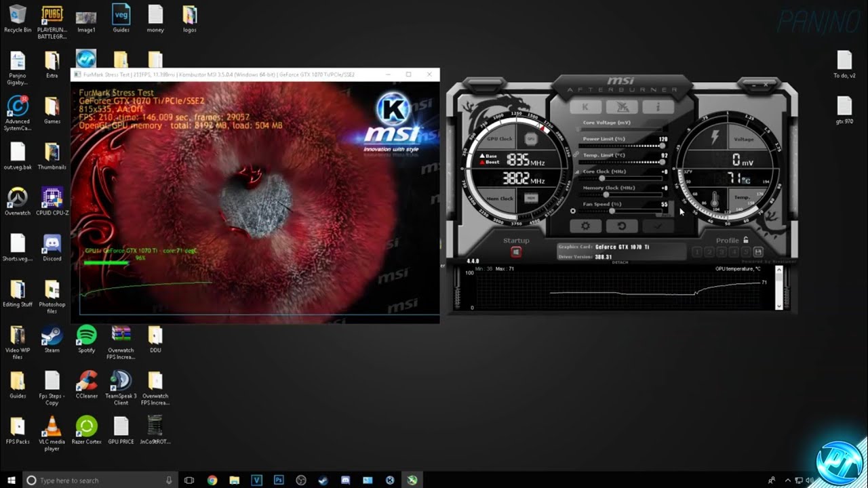
Task: Toggle Afterburner Startup Windows button
Action: (516, 252)
